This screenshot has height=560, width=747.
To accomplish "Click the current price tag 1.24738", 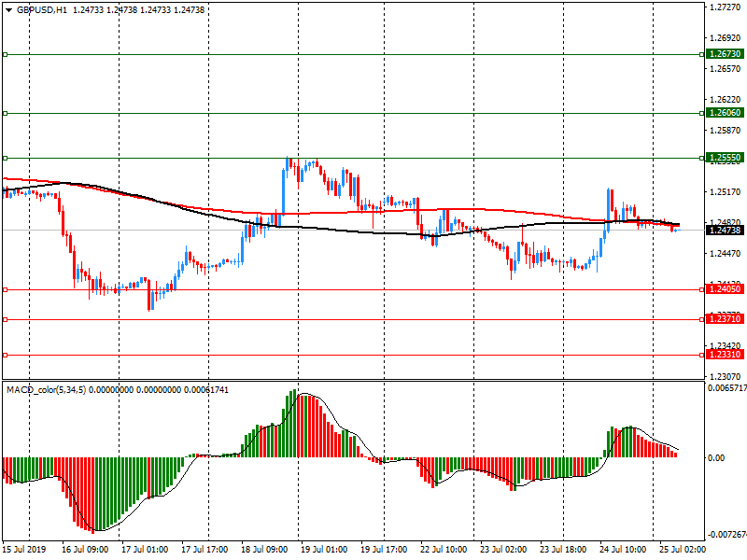I will 725,231.
